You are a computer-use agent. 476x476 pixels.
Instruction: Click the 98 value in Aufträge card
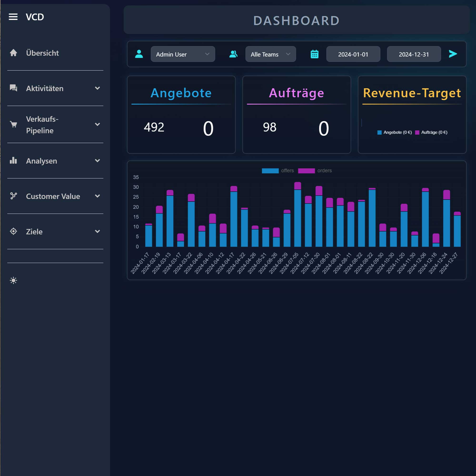270,127
